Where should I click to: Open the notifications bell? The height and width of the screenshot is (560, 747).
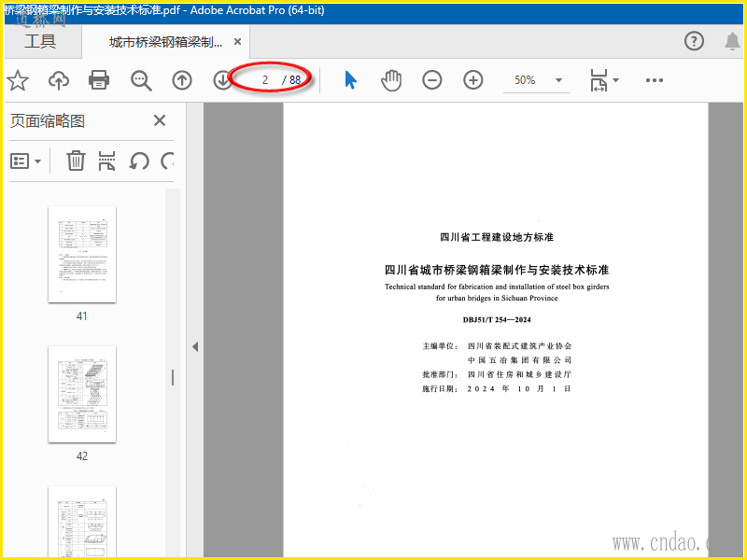tap(732, 41)
